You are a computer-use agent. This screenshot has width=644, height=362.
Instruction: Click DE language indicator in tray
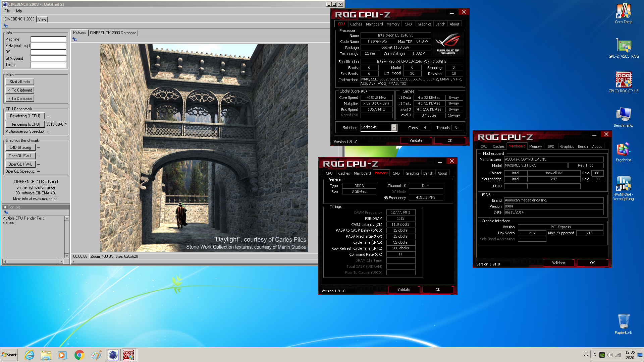click(x=586, y=354)
